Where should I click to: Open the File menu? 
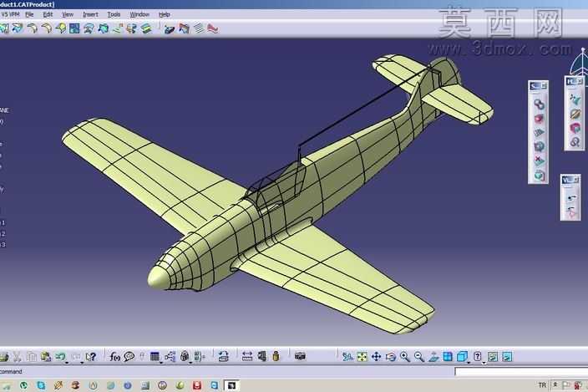[x=29, y=15]
